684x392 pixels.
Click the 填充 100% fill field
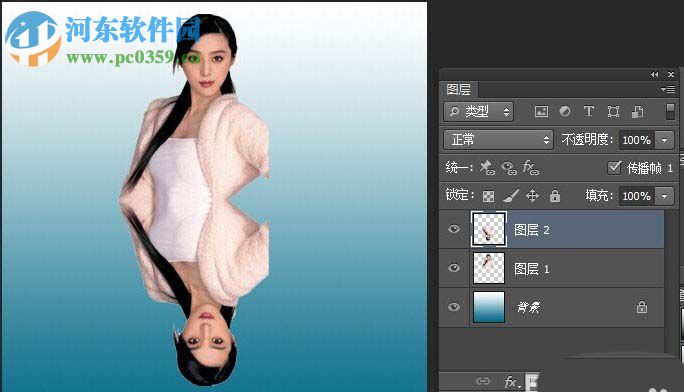pyautogui.click(x=636, y=196)
